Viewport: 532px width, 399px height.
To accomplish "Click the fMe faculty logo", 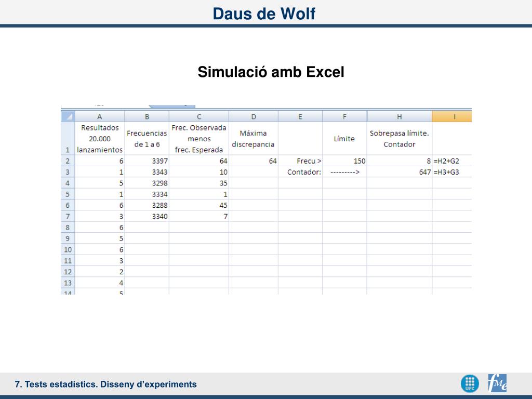I will [x=497, y=383].
